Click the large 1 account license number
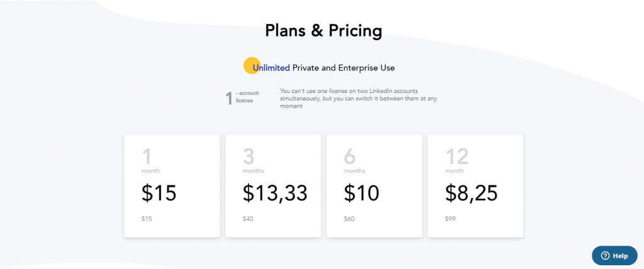The width and height of the screenshot is (644, 269). [229, 99]
